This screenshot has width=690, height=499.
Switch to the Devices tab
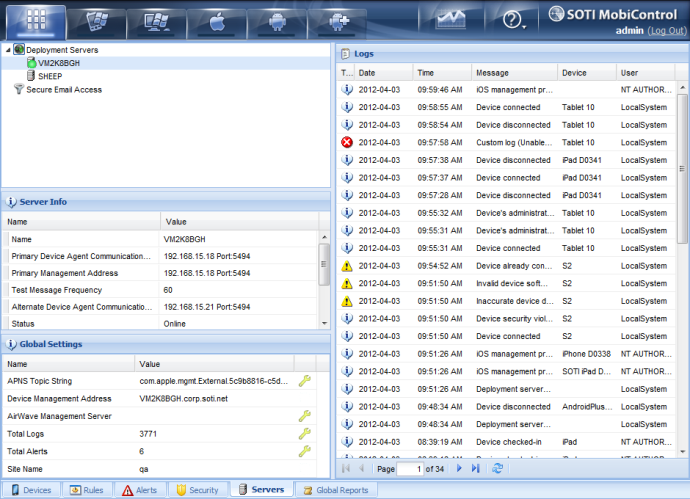[x=31, y=490]
